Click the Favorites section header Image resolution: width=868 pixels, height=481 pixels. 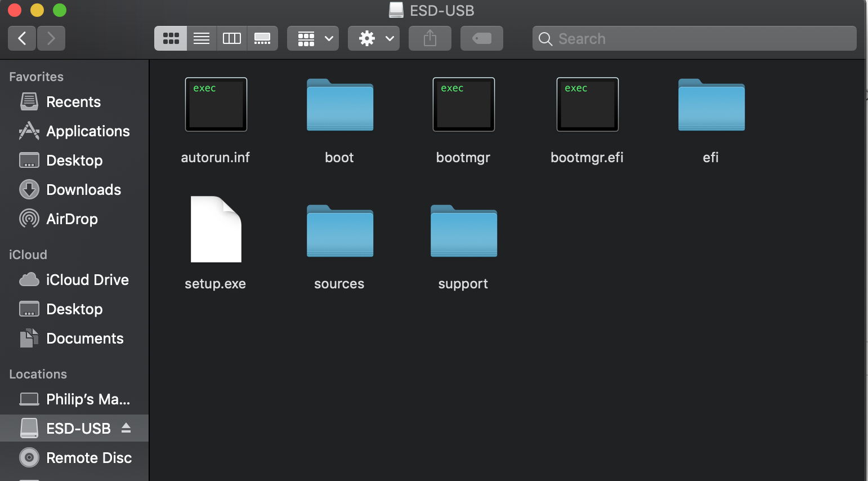coord(37,77)
